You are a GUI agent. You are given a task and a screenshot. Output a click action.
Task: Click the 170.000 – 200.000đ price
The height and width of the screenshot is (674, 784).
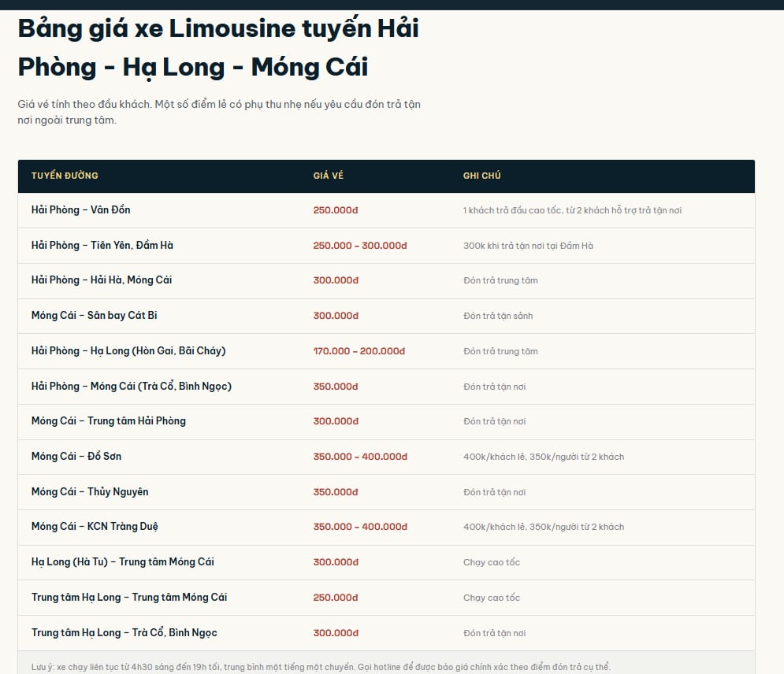(359, 350)
